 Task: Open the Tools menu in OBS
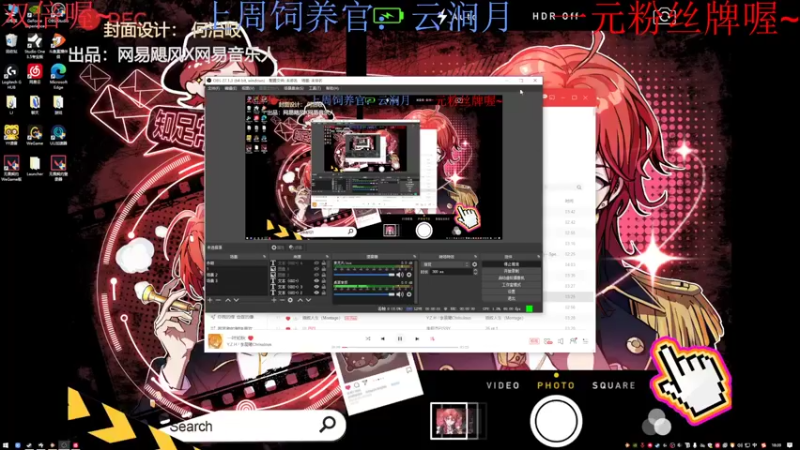pos(315,88)
